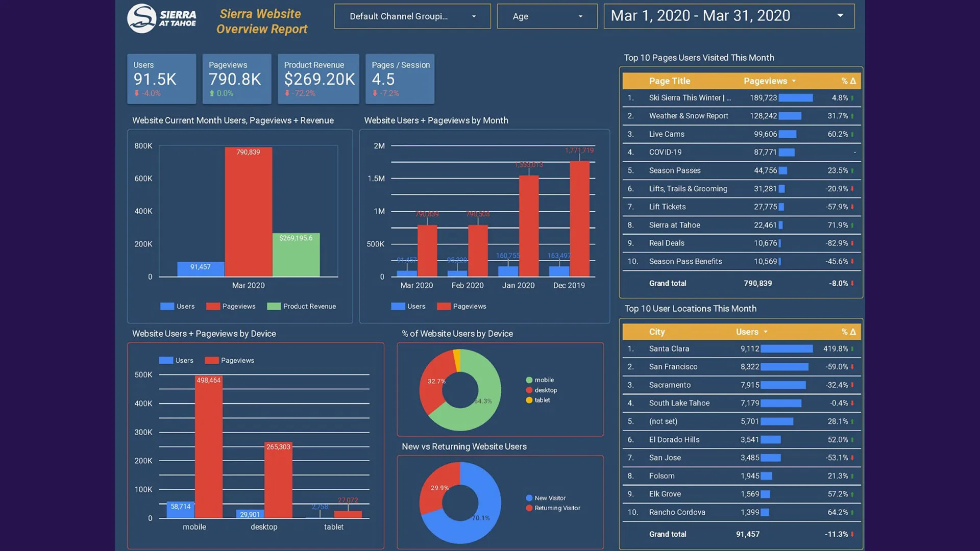Image resolution: width=980 pixels, height=551 pixels.
Task: Click Users legend swatch in current month chart
Action: point(167,307)
